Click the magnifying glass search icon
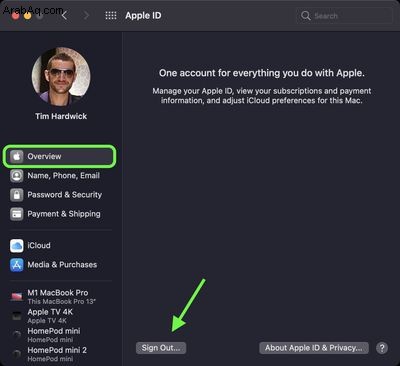This screenshot has height=366, width=400. click(x=305, y=16)
